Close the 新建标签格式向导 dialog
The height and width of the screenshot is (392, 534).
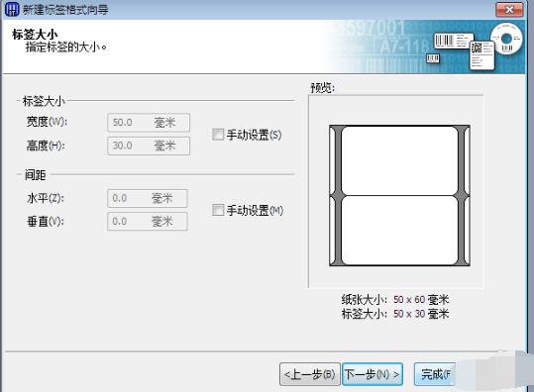click(x=509, y=10)
